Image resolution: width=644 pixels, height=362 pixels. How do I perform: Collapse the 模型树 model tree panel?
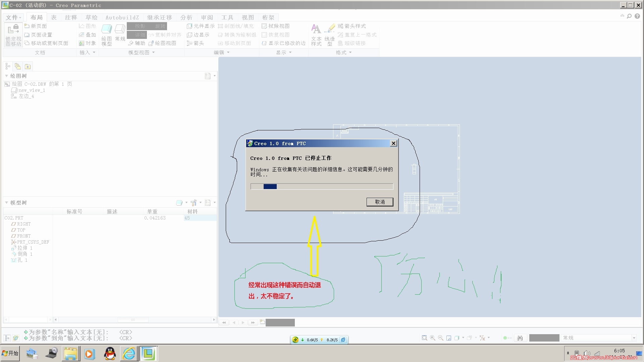click(6, 202)
